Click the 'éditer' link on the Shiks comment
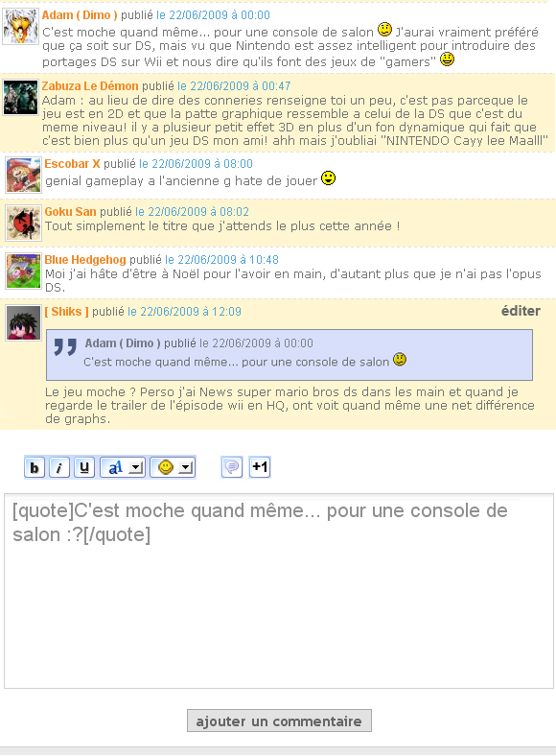Viewport: 556px width, 756px height. 521,311
